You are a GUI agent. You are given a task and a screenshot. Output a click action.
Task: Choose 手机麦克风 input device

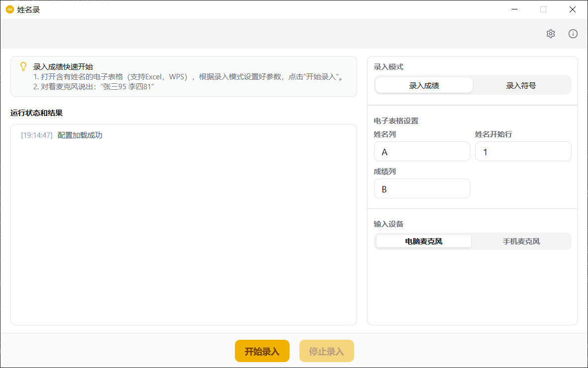[x=521, y=242]
